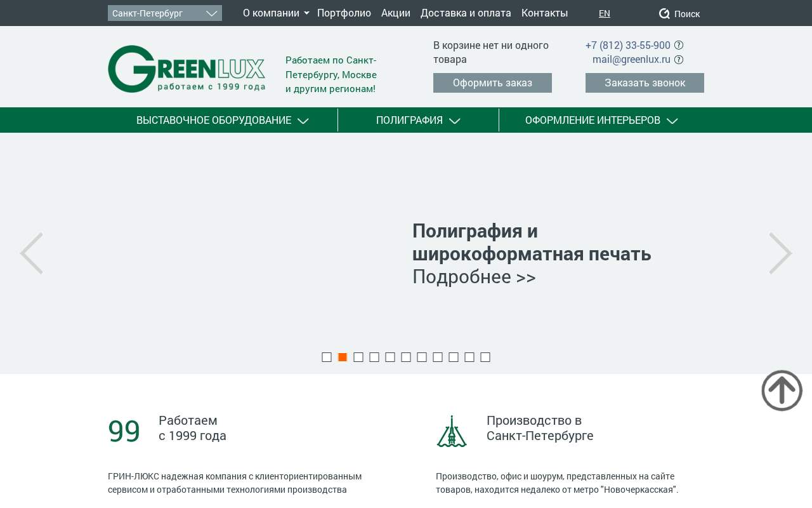Click the Saint Petersburg spire production icon
The image size is (812, 508).
click(452, 431)
